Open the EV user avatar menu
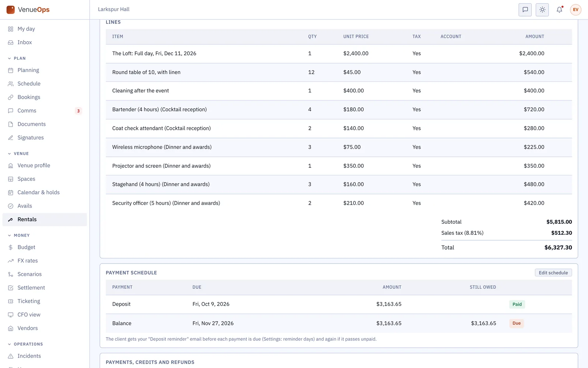The image size is (588, 368). pos(576,10)
